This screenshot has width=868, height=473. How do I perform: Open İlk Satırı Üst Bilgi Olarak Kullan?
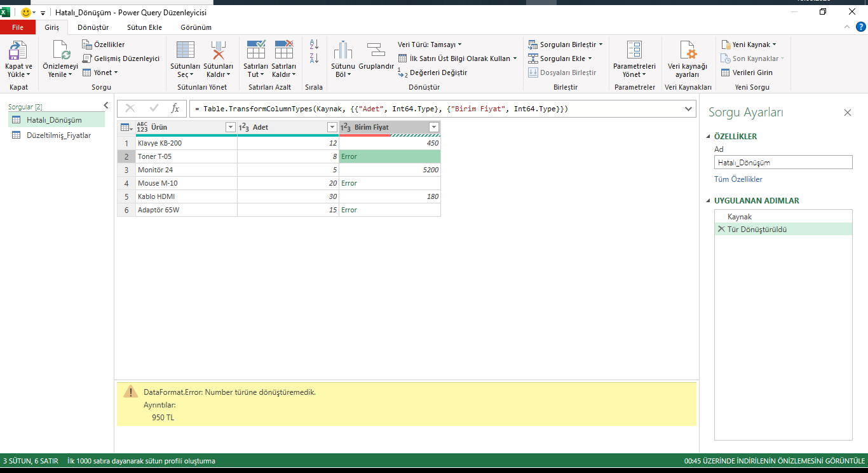457,58
